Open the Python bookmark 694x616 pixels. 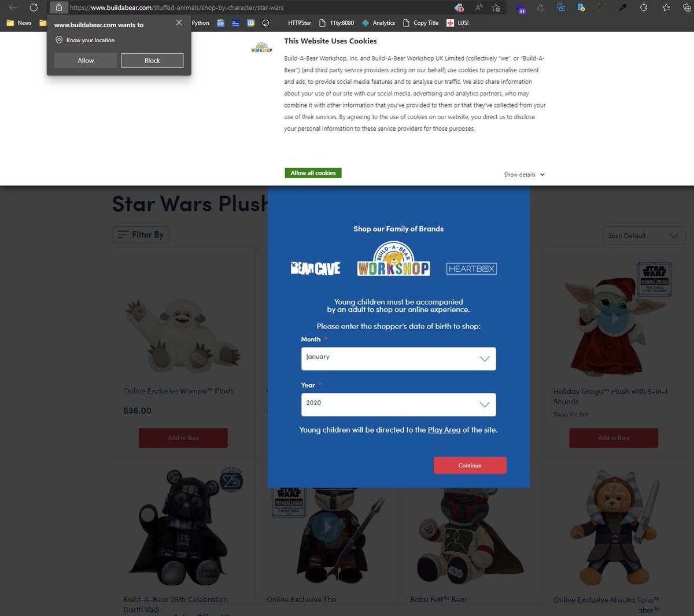[x=200, y=23]
